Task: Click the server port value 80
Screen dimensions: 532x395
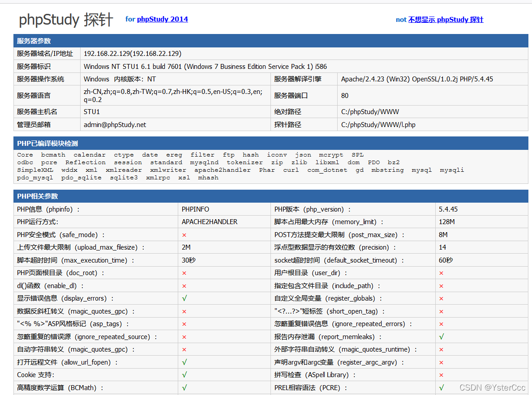Action: click(345, 96)
